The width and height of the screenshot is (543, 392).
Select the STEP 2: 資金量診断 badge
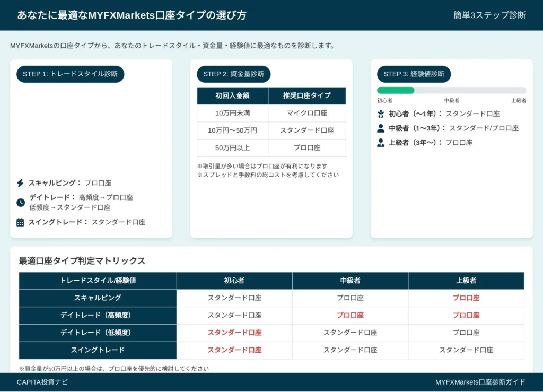coord(234,74)
